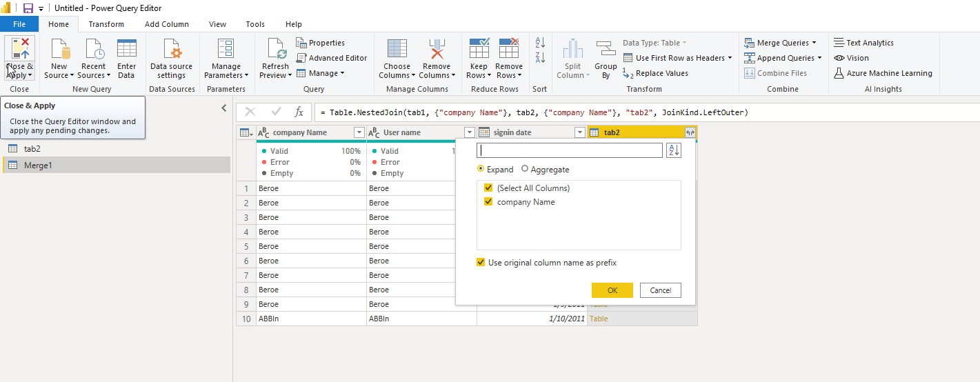
Task: Confirm formula with checkmark icon
Action: pyautogui.click(x=276, y=112)
